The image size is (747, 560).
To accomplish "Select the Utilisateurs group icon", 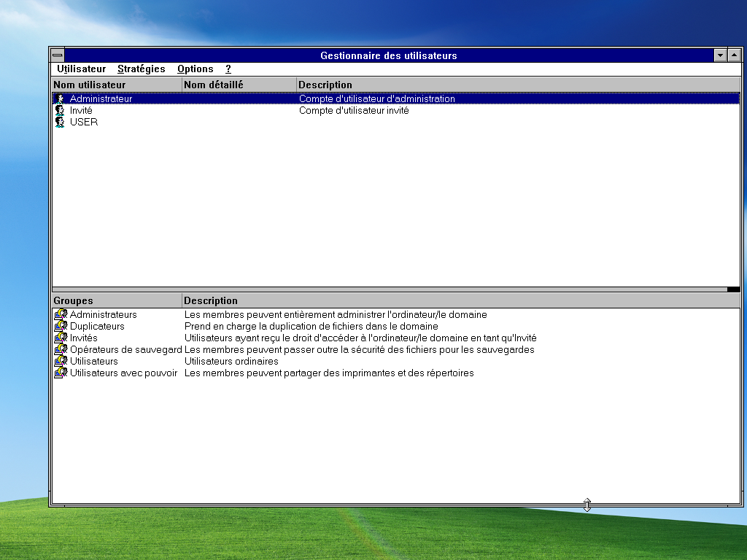I will (62, 361).
